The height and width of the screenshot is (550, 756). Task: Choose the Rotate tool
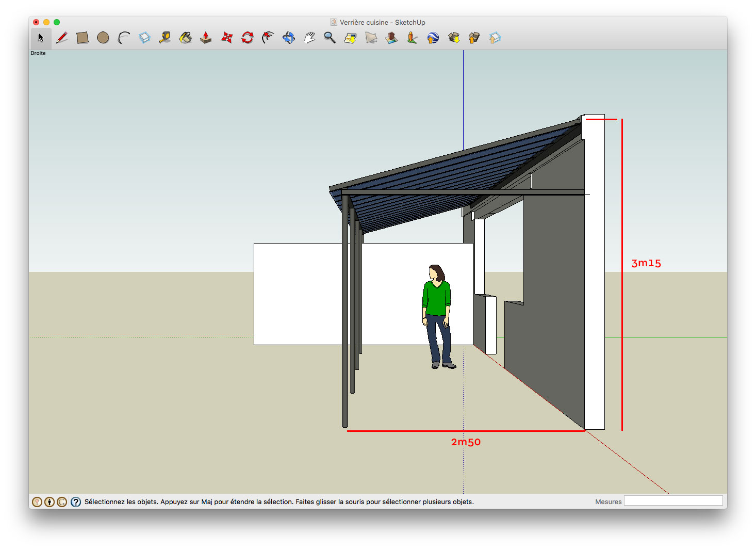[248, 38]
